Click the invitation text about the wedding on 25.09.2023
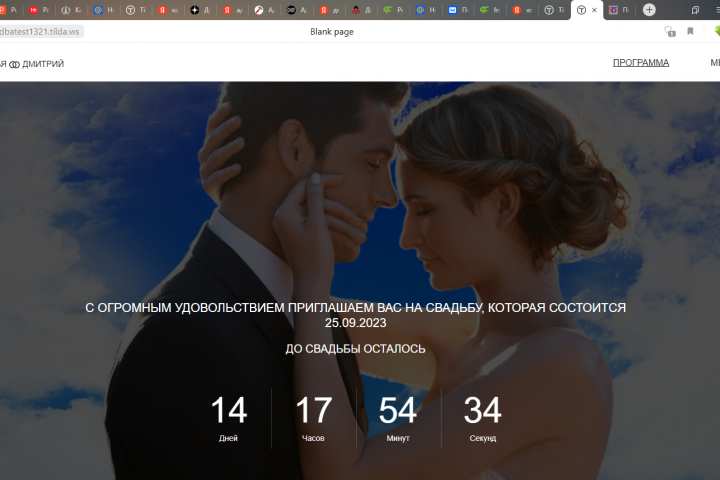 click(355, 315)
